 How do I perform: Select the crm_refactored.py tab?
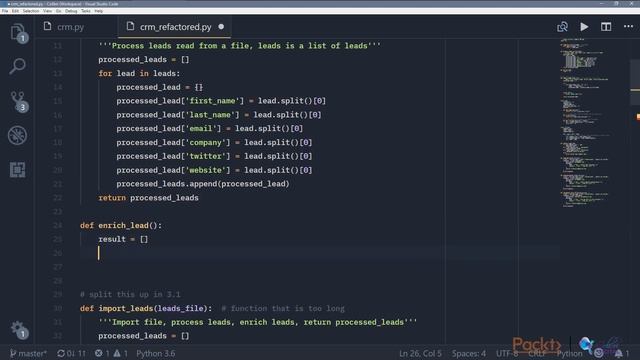(x=176, y=27)
